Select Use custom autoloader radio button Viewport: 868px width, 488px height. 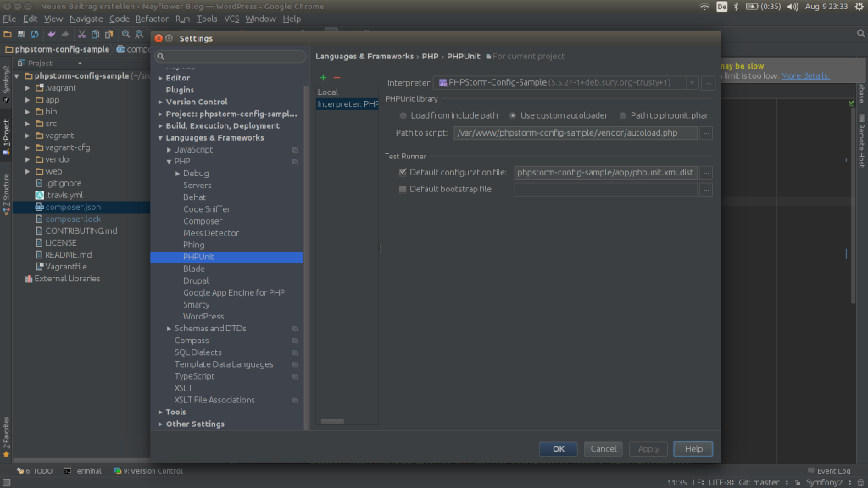point(513,115)
